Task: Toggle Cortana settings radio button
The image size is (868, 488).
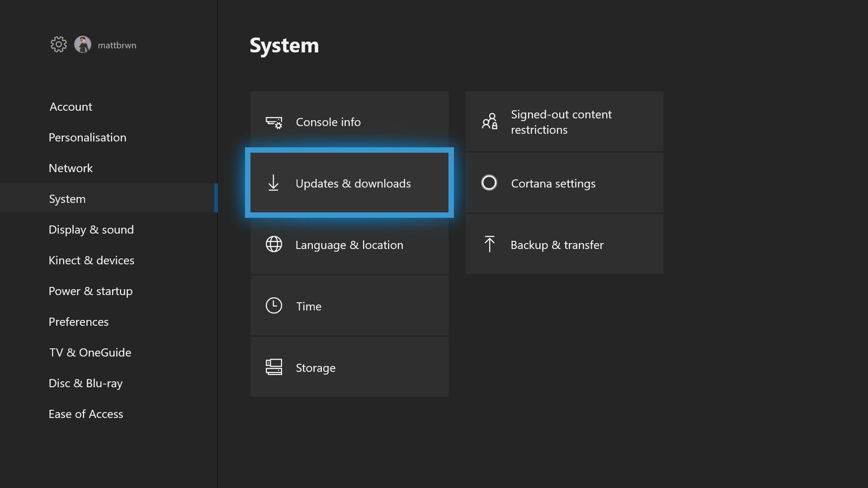Action: [489, 183]
